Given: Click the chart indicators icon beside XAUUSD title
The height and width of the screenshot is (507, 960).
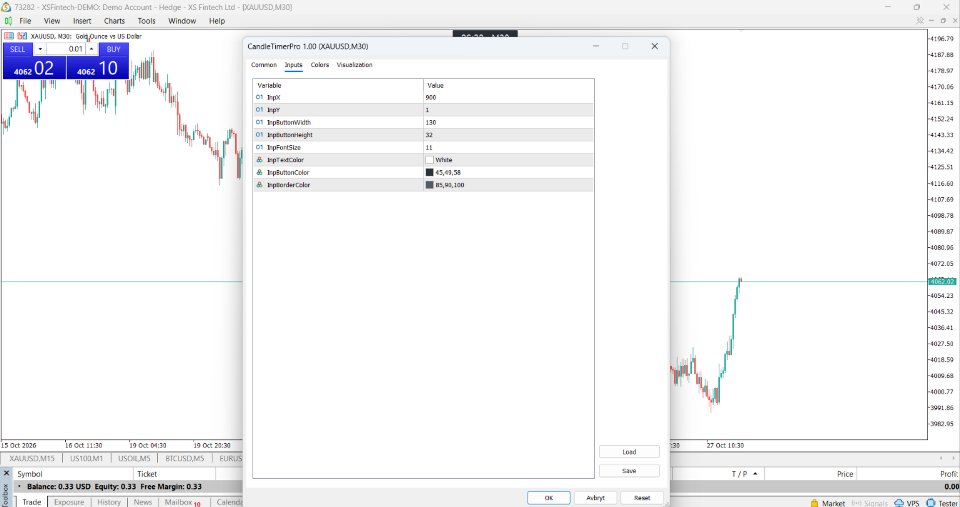Looking at the screenshot, I should pyautogui.click(x=22, y=36).
